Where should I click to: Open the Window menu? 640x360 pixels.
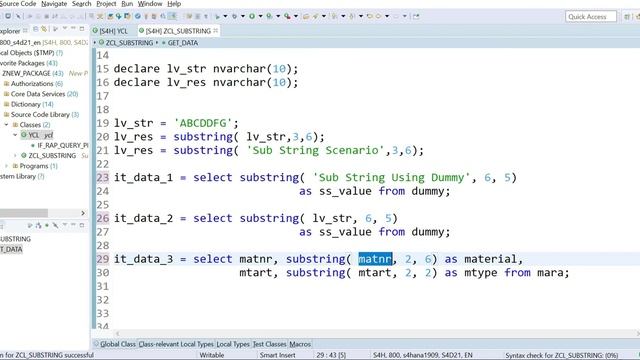tap(150, 4)
